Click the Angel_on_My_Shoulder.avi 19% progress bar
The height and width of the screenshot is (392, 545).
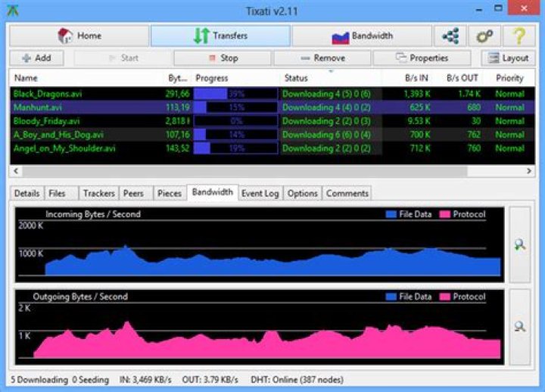tap(235, 148)
